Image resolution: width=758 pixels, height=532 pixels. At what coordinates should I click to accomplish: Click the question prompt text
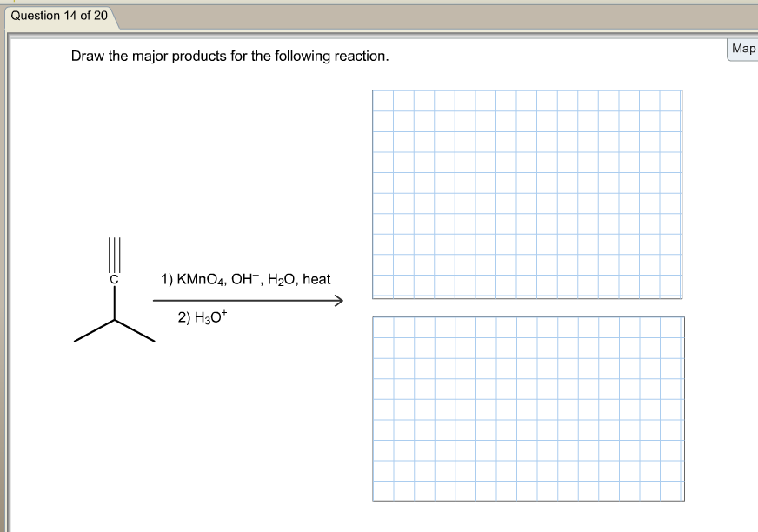[230, 56]
